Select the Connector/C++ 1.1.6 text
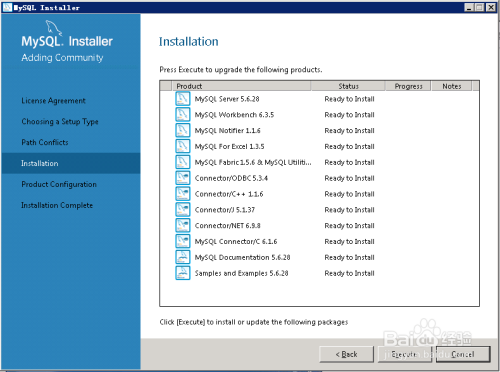This screenshot has width=500, height=372. tap(229, 194)
